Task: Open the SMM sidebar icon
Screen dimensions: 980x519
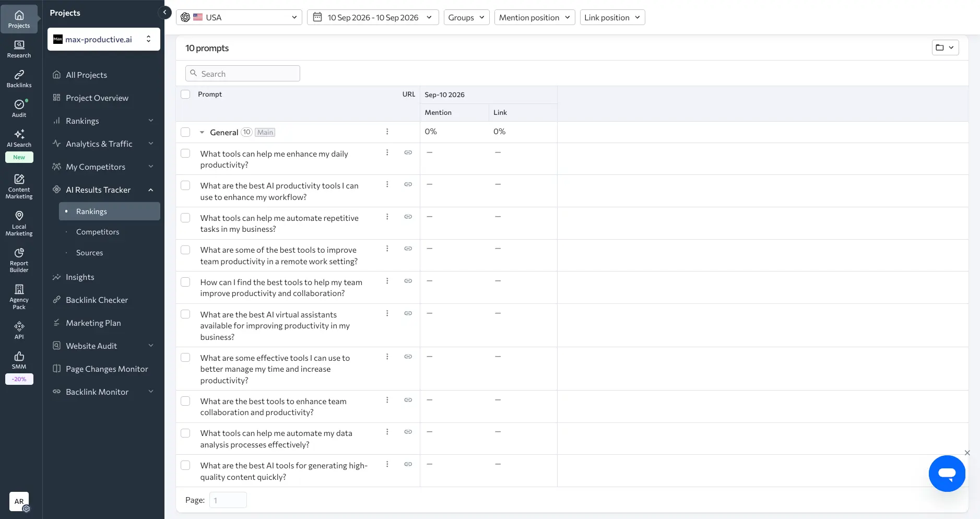Action: (x=19, y=360)
